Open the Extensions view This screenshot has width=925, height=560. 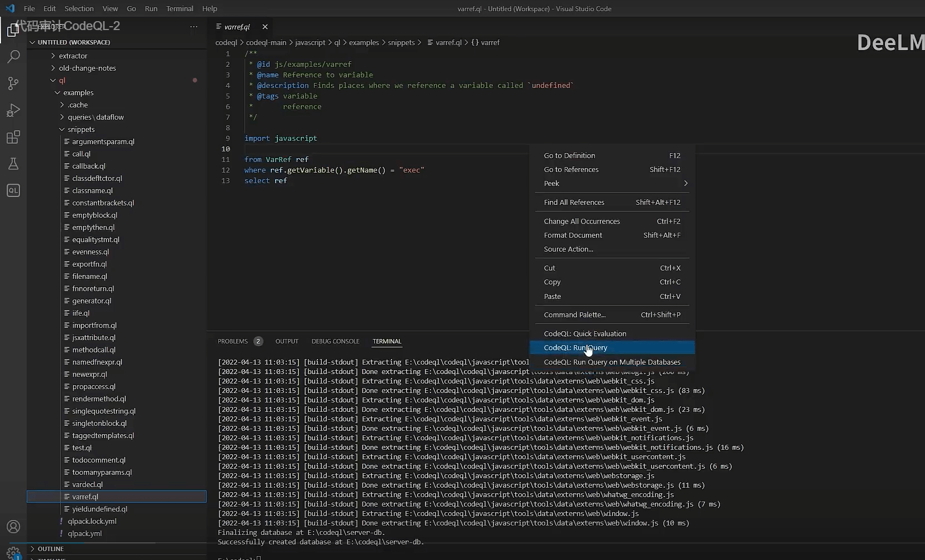point(13,137)
